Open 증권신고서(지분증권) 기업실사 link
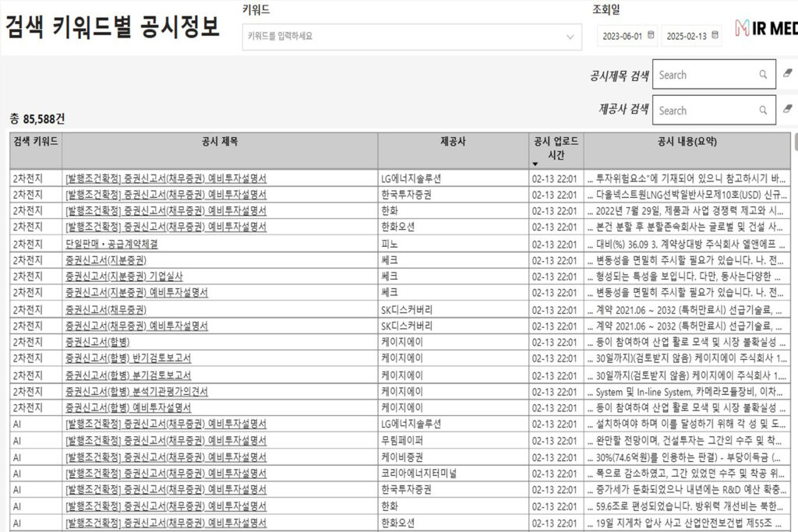 click(124, 277)
